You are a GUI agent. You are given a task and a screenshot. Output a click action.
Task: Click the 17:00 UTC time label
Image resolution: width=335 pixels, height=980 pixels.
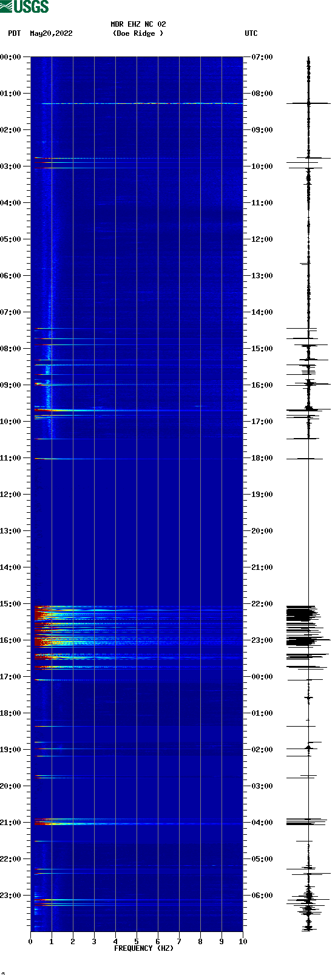[x=262, y=422]
